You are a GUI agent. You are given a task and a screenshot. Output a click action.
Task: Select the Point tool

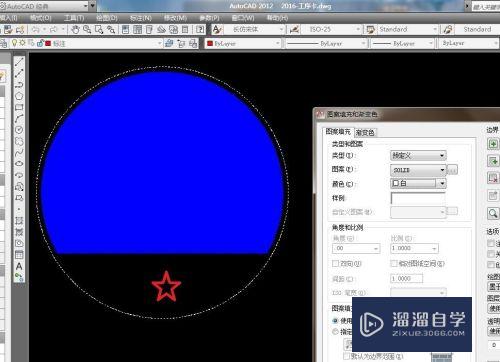coord(19,209)
